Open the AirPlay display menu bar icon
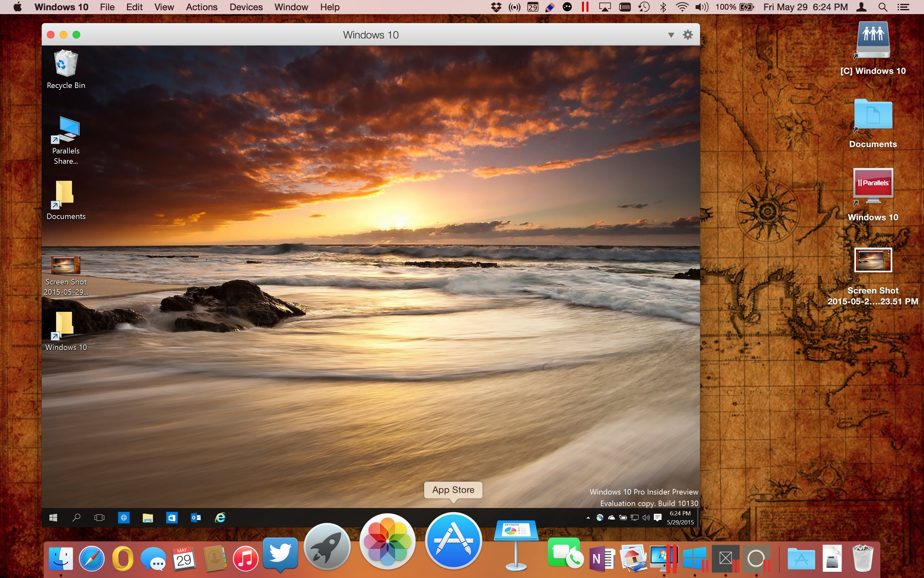This screenshot has width=924, height=578. coord(605,7)
